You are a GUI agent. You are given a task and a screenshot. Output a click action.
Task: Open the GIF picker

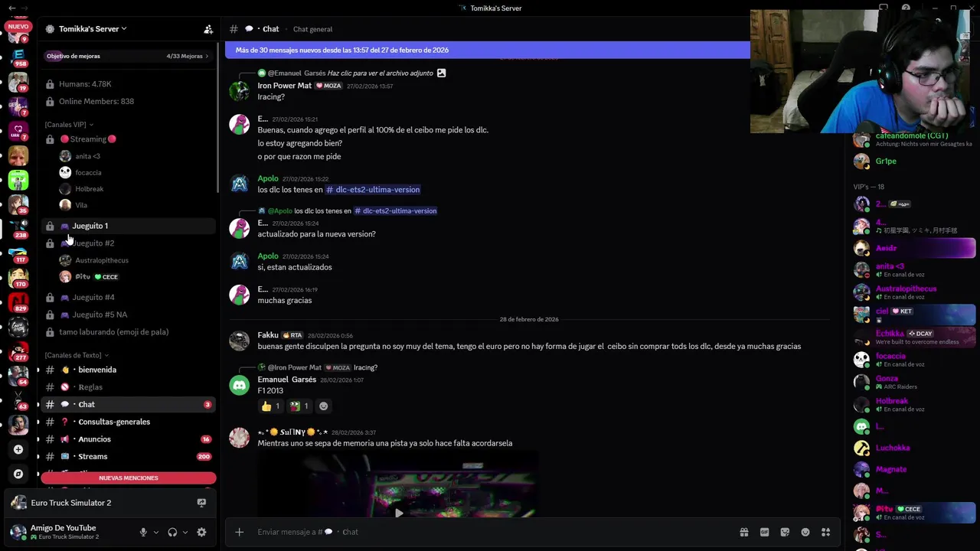pyautogui.click(x=764, y=532)
